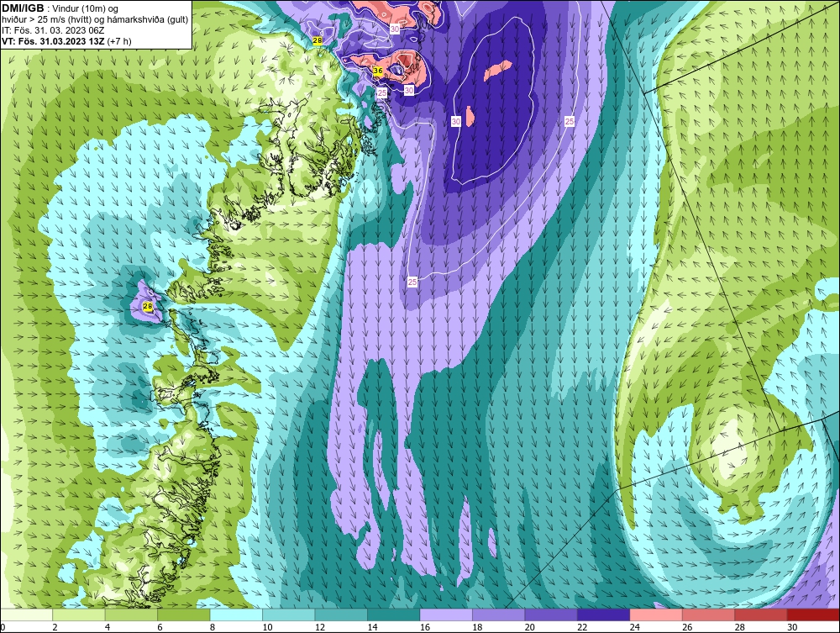840x633 pixels.
Task: Select the 'IT: Fös. 31. 03. 2023 06Z' line
Action: 53,30
